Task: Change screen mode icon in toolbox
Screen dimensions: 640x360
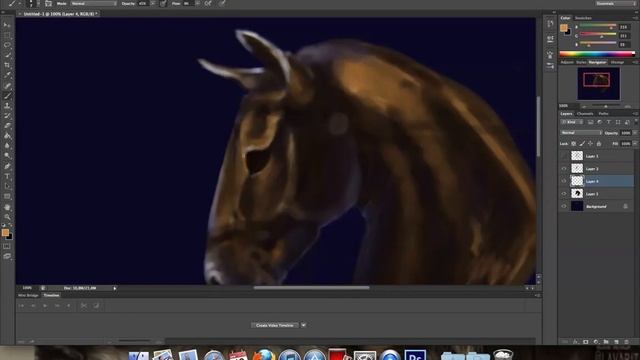Action: tap(7, 256)
